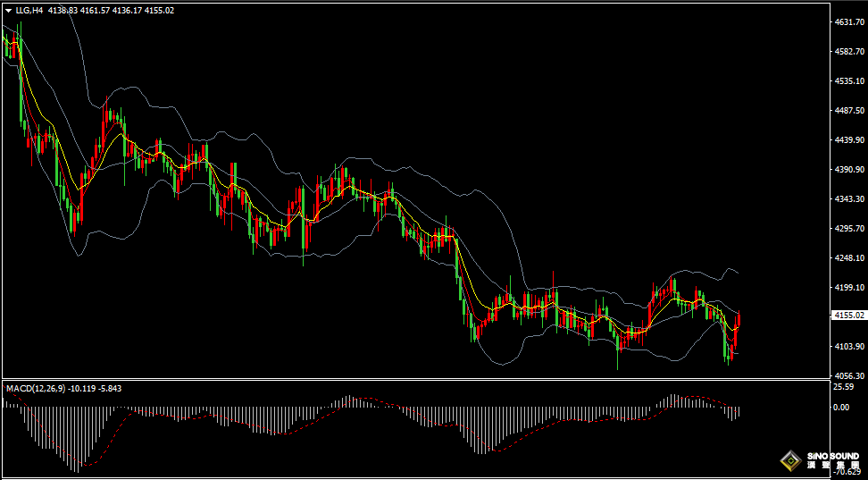This screenshot has width=868, height=480.
Task: Click the triangle arrow beside LLG,H4
Action: (x=8, y=11)
